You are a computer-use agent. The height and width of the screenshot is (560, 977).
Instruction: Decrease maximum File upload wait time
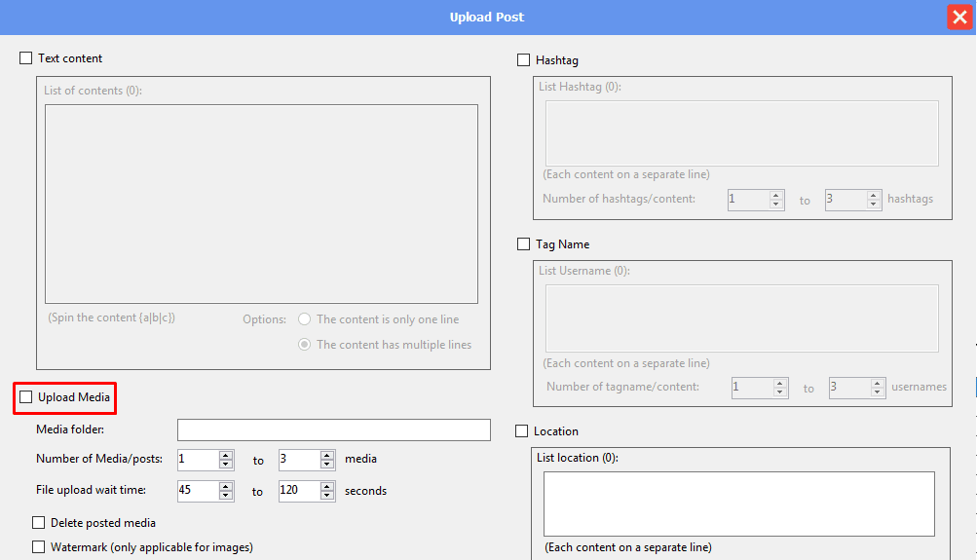[x=327, y=496]
